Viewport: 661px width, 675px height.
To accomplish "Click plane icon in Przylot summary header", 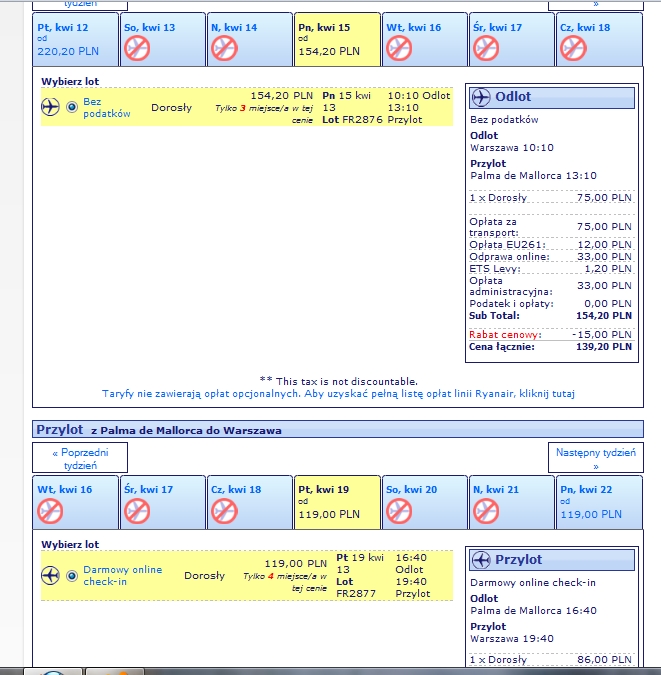I will pyautogui.click(x=481, y=560).
